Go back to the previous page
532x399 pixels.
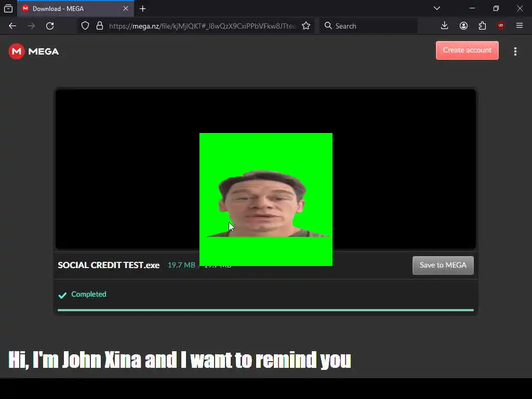(12, 26)
